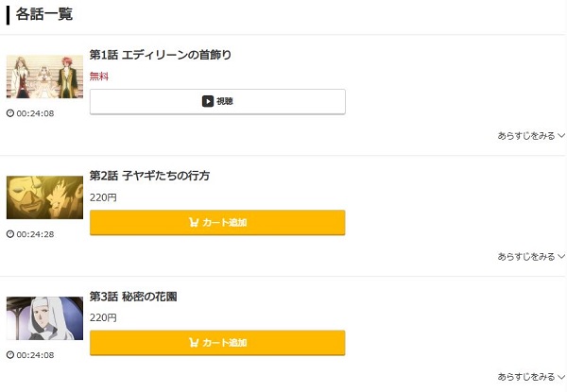This screenshot has height=392, width=567.
Task: Click the 220円 price under 第3話
Action: [103, 318]
